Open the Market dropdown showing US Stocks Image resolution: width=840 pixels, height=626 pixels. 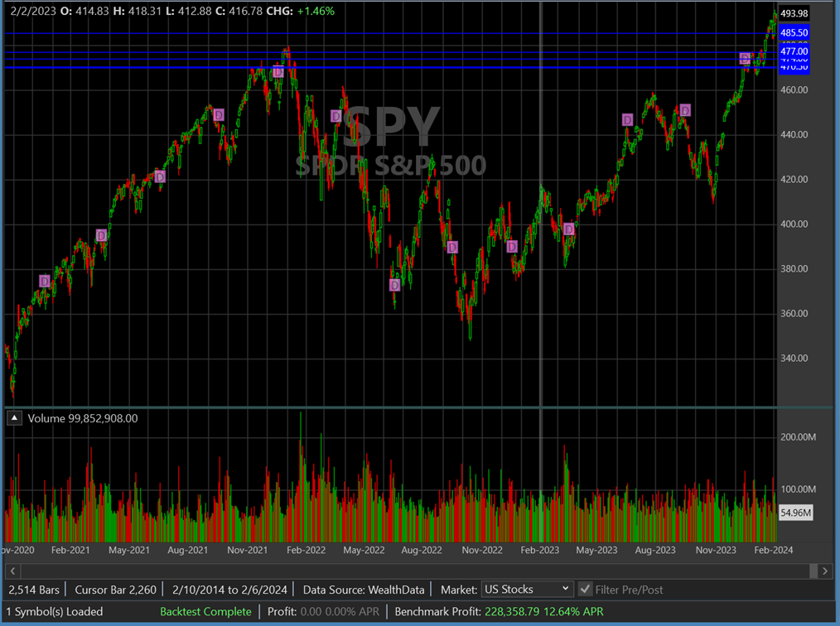click(x=527, y=590)
